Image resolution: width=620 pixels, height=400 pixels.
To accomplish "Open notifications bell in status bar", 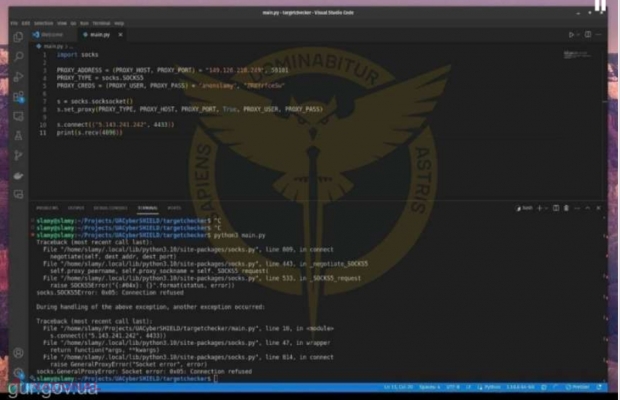I will point(599,387).
